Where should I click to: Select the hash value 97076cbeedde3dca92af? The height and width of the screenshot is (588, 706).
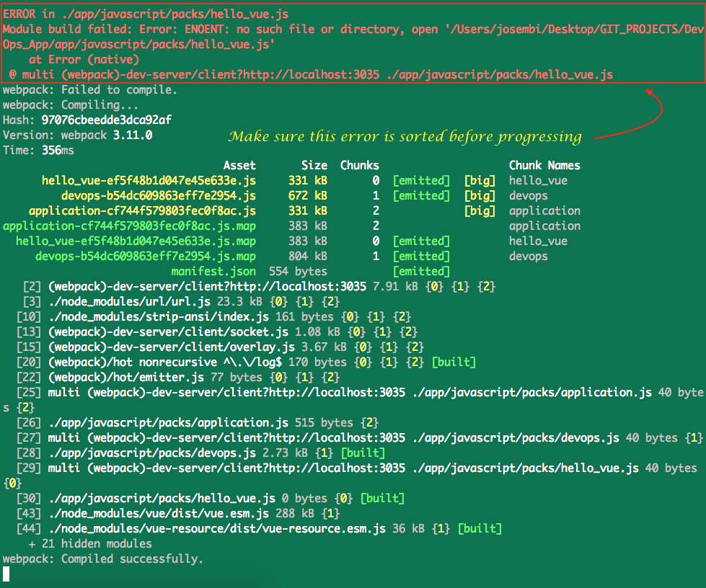point(106,120)
